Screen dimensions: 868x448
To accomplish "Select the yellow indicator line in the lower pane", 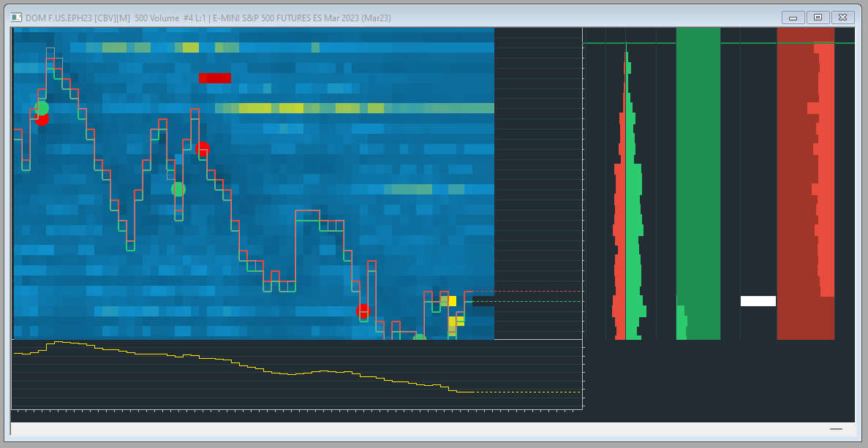I will coord(244,367).
